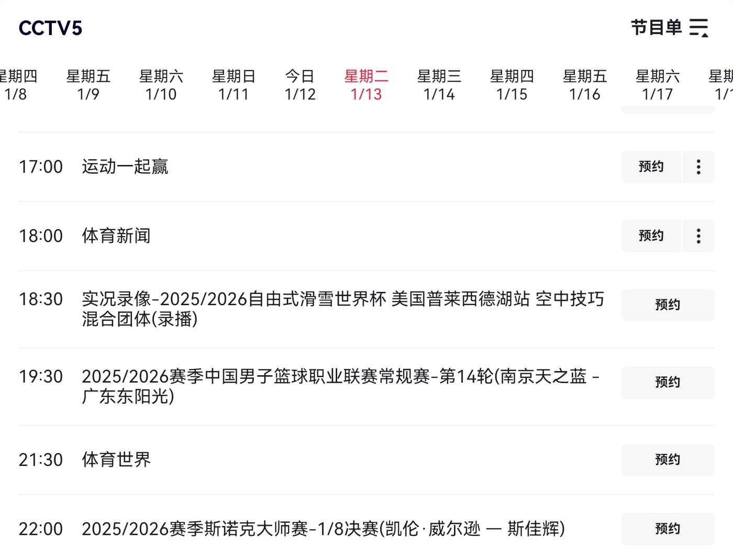Viewport: 733px width, 560px height.
Task: Reserve the 18:30 freestyle skiing replay
Action: click(x=668, y=305)
